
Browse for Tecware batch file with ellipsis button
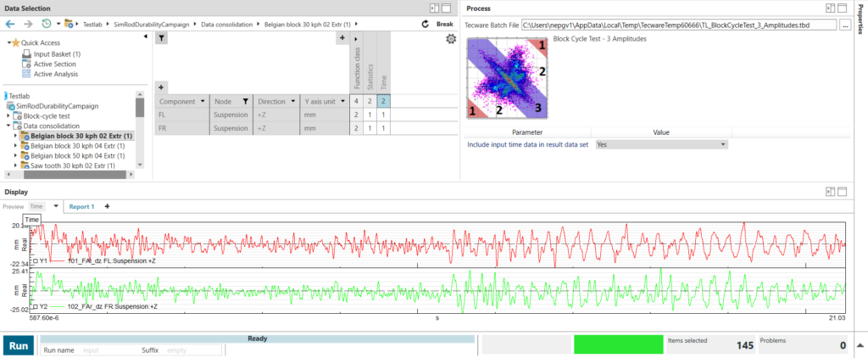click(844, 25)
